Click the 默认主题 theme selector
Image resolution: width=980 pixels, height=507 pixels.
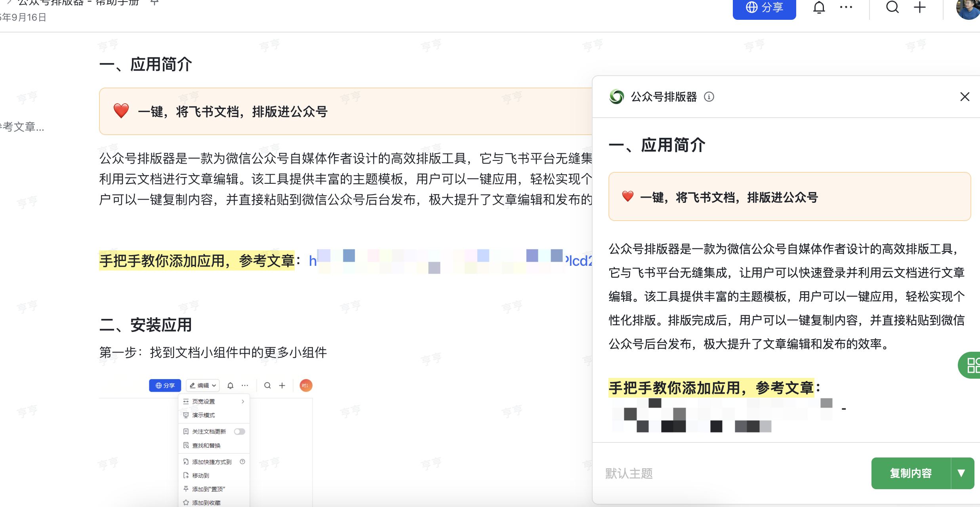[x=629, y=473]
